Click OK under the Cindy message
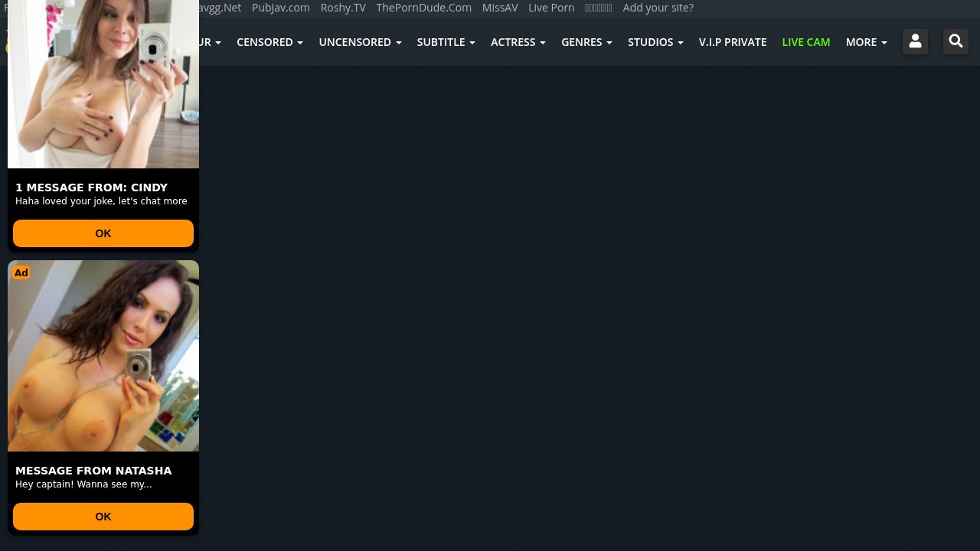 [103, 233]
